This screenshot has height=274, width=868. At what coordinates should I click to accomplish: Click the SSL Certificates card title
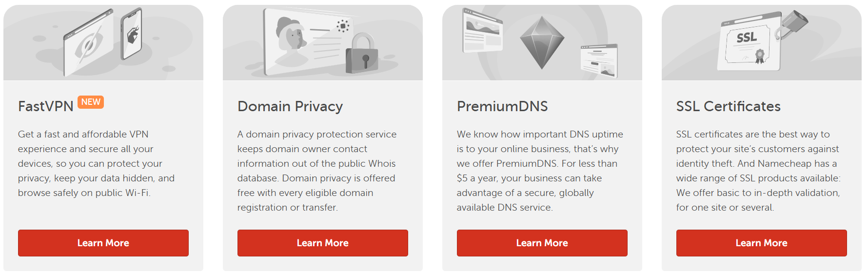pos(728,106)
